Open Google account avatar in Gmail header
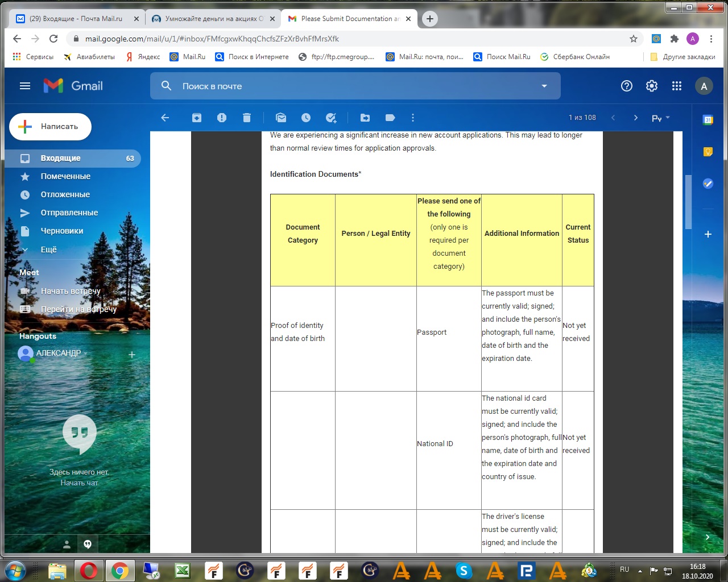This screenshot has height=582, width=728. [704, 86]
